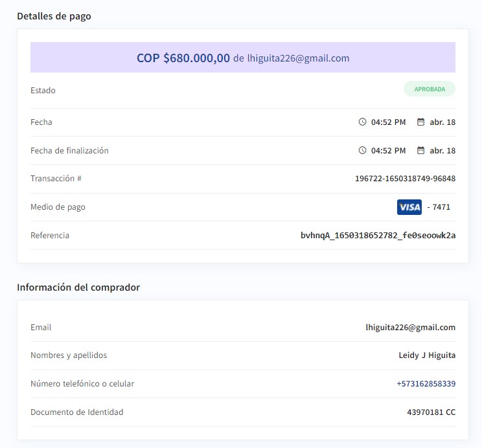Click the calendar icon in the Fecha row
The height and width of the screenshot is (448, 482).
pos(420,122)
